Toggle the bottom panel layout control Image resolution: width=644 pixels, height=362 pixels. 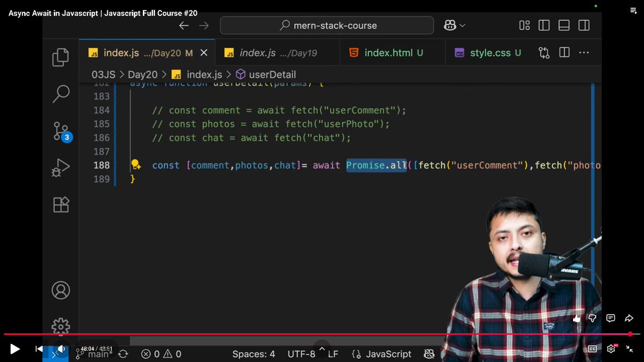563,25
